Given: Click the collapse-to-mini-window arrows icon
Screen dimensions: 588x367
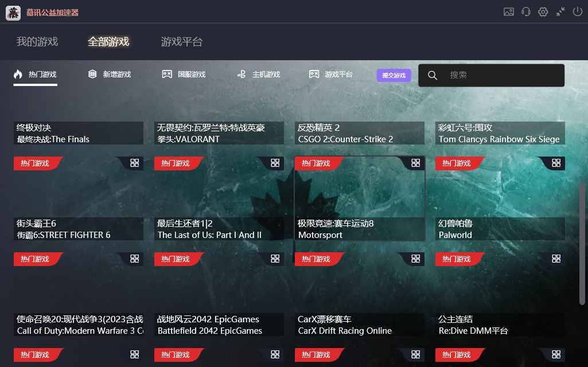Looking at the screenshot, I should (x=560, y=12).
